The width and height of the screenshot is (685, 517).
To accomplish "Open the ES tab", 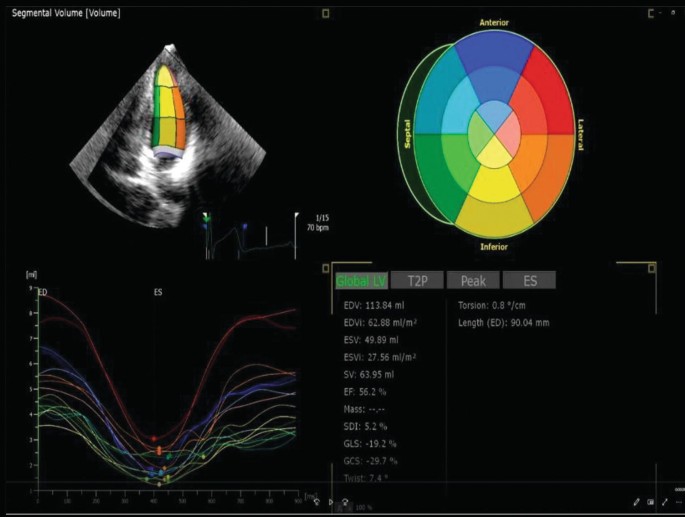I will pos(529,281).
